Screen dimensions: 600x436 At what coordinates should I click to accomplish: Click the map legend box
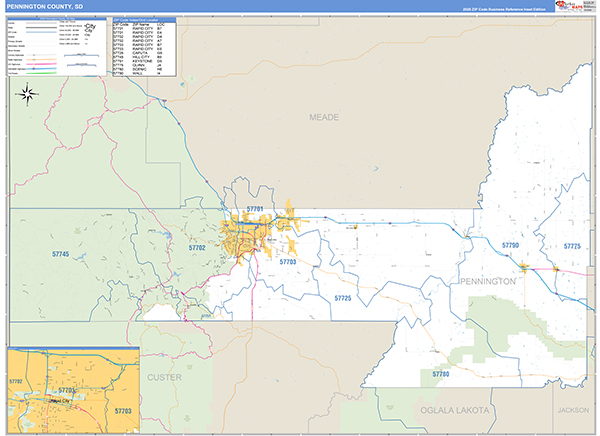pyautogui.click(x=55, y=48)
